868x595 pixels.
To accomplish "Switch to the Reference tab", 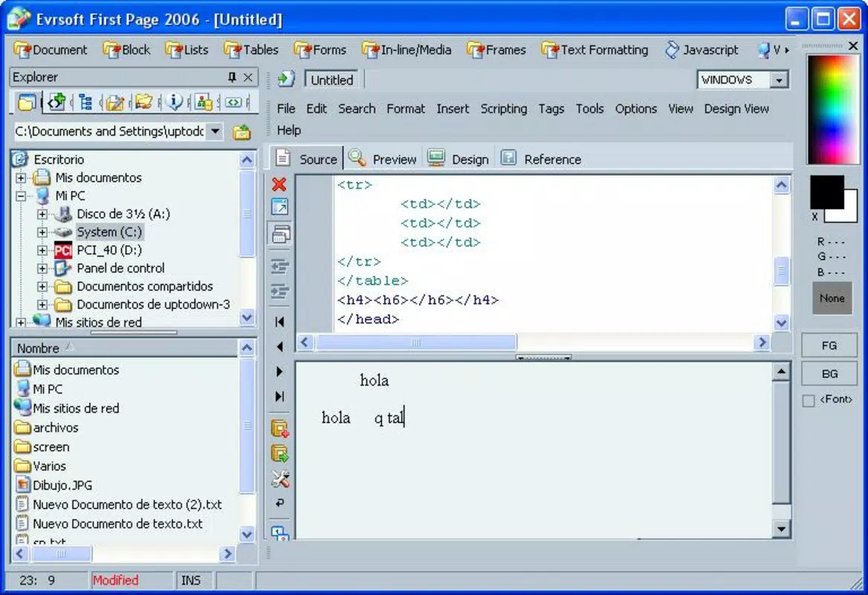I will pyautogui.click(x=541, y=159).
